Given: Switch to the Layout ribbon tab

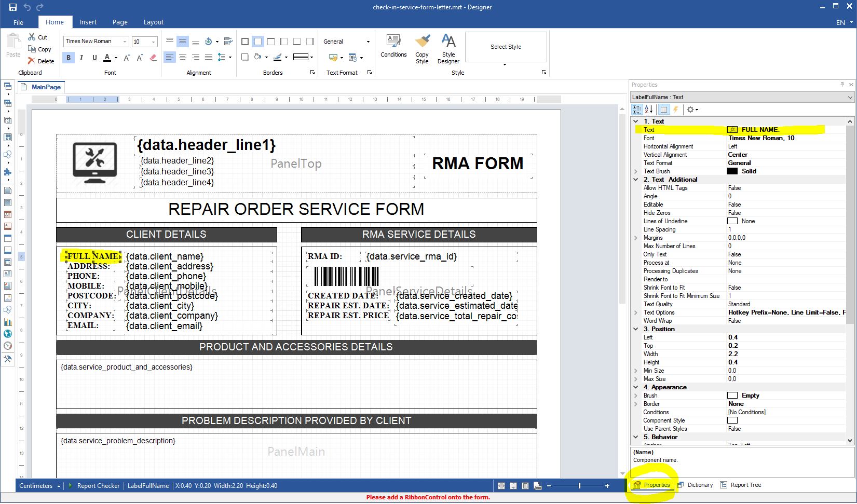Looking at the screenshot, I should pos(154,22).
